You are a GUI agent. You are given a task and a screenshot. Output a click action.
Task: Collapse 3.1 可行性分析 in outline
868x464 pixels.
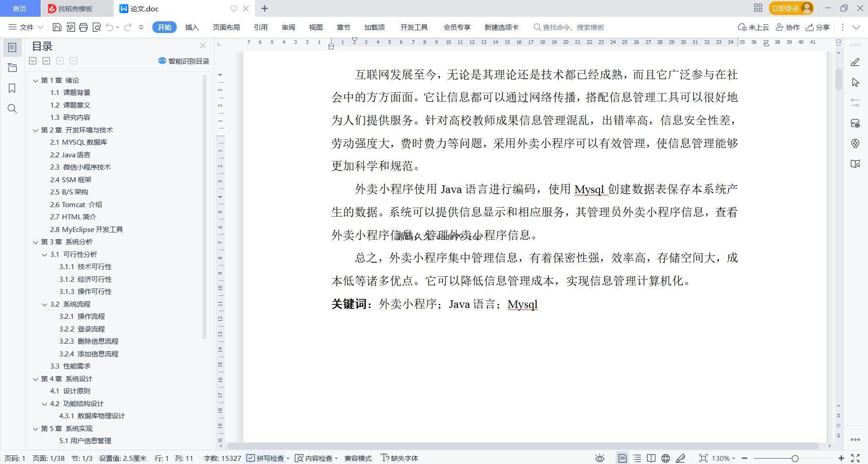(44, 255)
